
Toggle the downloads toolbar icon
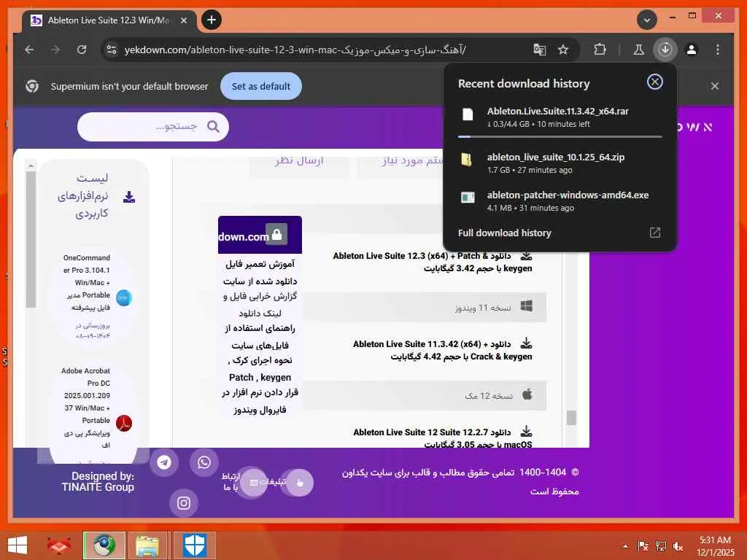665,50
